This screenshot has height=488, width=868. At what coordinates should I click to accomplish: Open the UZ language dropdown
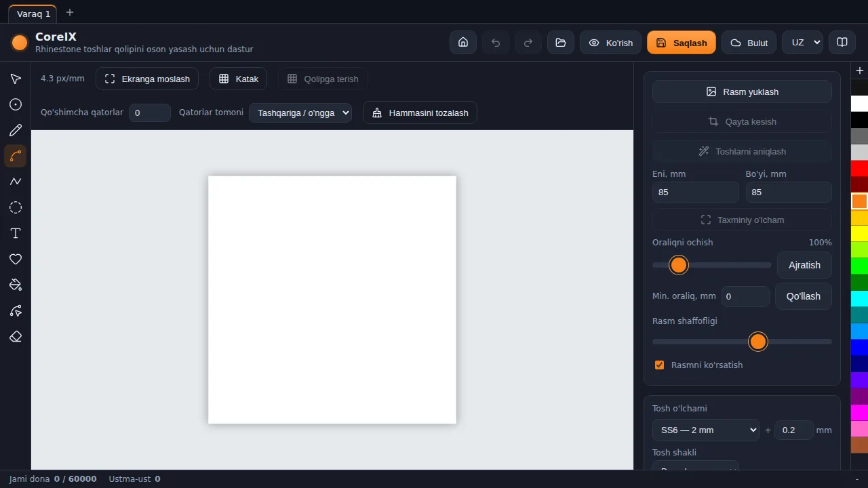pos(803,42)
